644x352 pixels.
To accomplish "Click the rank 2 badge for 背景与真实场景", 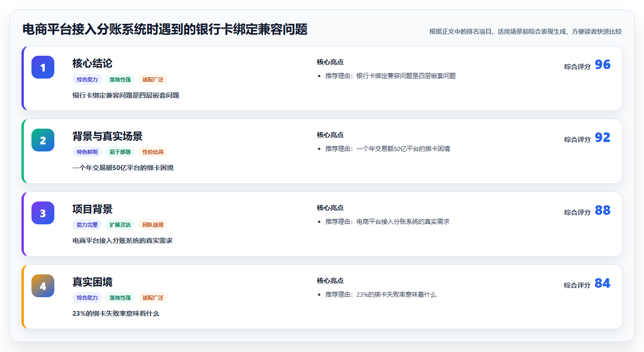I will click(43, 140).
